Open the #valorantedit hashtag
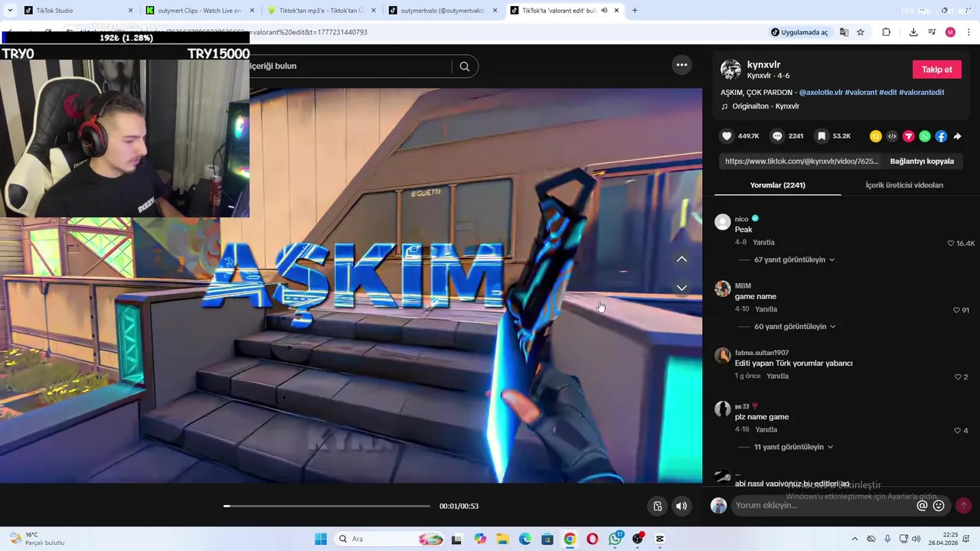This screenshot has height=551, width=980. [921, 92]
